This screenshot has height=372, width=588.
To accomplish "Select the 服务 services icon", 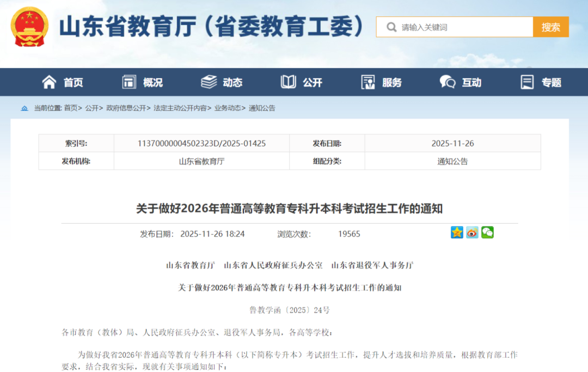I will click(367, 82).
